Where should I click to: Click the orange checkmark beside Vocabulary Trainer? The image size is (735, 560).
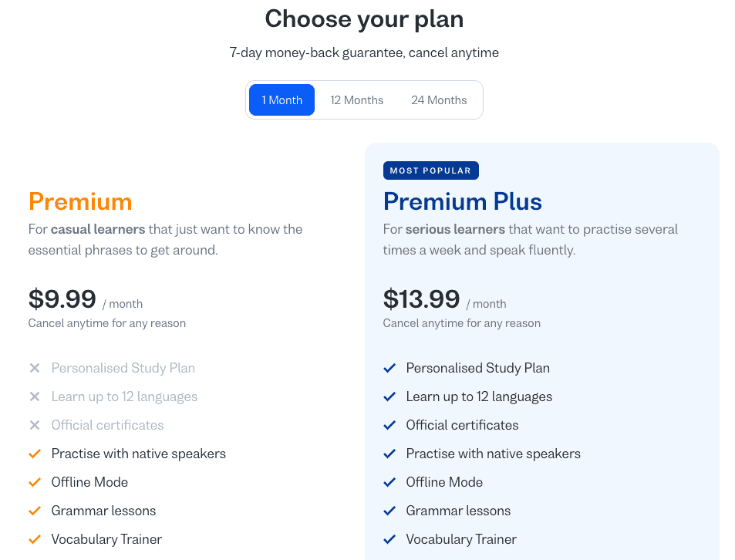(x=35, y=540)
